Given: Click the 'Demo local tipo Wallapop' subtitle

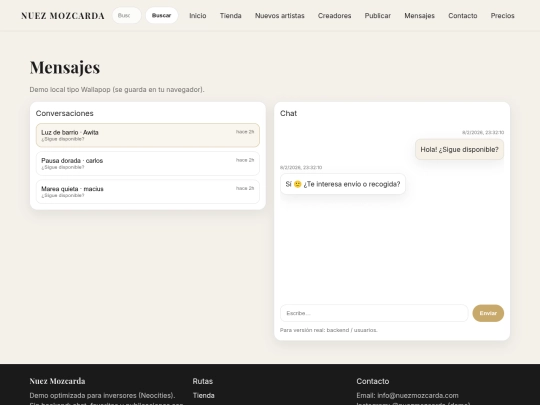Looking at the screenshot, I should (117, 90).
